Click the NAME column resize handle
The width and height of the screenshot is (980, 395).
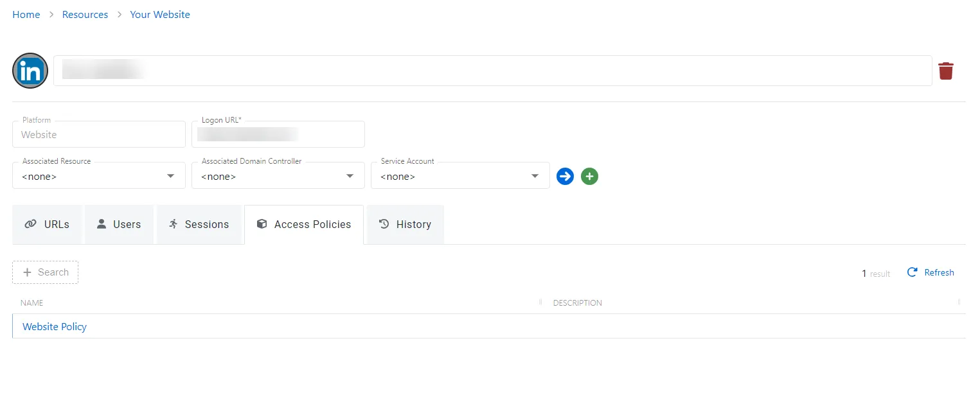pyautogui.click(x=540, y=302)
